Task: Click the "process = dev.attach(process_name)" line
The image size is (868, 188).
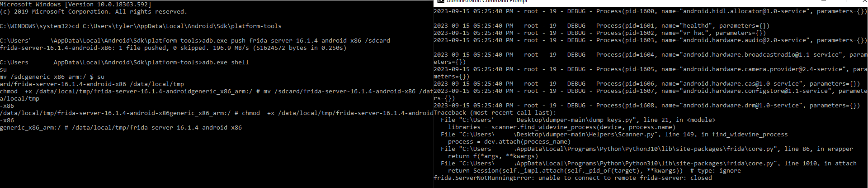Action: click(509, 142)
